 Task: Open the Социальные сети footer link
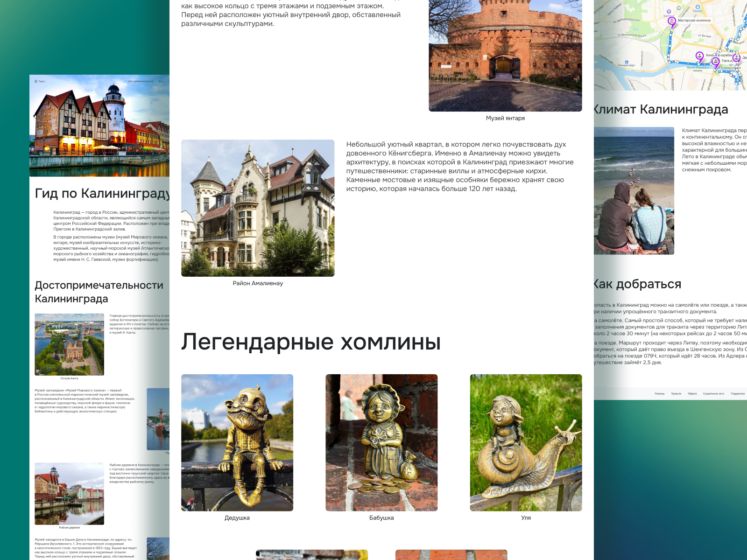click(713, 393)
